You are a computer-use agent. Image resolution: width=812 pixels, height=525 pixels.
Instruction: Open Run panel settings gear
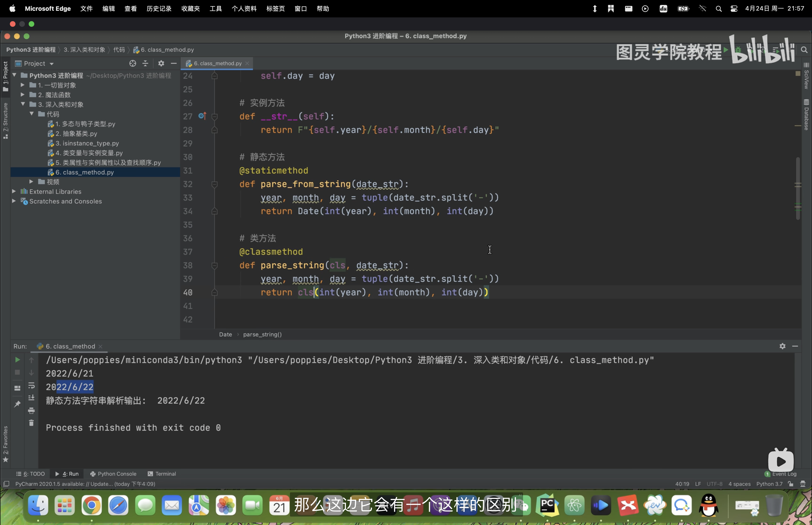pyautogui.click(x=782, y=346)
